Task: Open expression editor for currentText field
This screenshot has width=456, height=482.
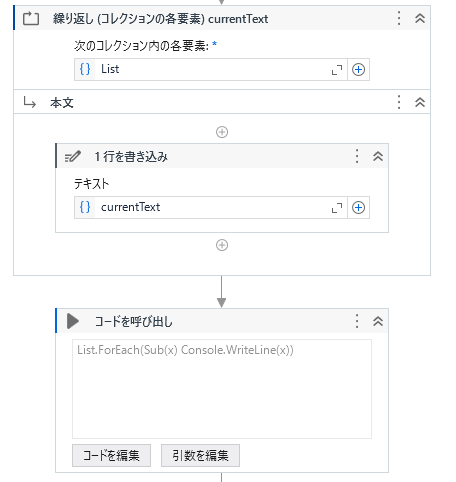Action: [337, 208]
